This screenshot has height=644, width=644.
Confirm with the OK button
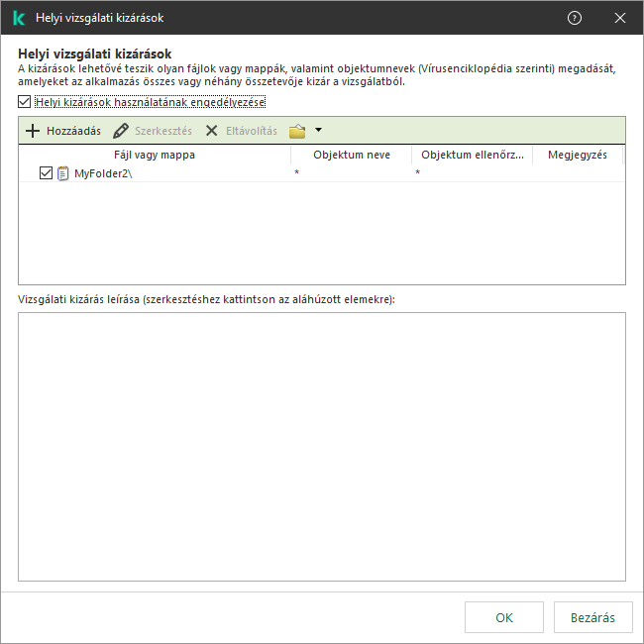[x=504, y=617]
